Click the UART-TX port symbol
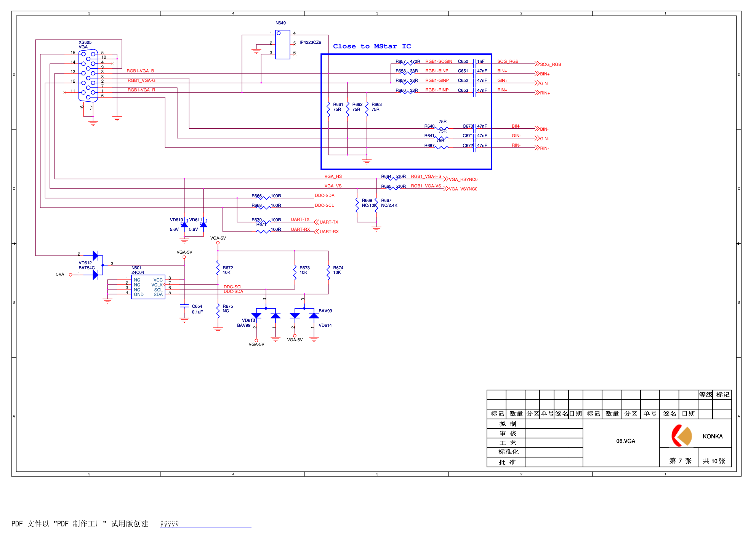 coord(316,222)
